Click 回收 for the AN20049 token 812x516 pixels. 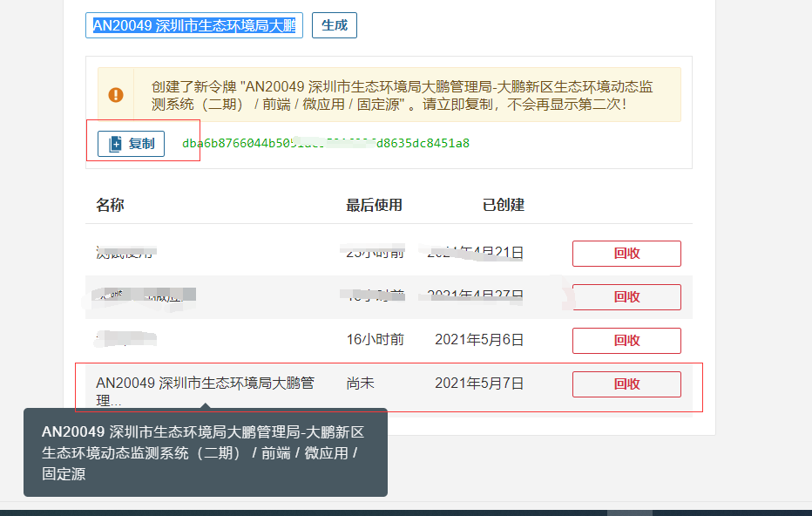point(626,384)
